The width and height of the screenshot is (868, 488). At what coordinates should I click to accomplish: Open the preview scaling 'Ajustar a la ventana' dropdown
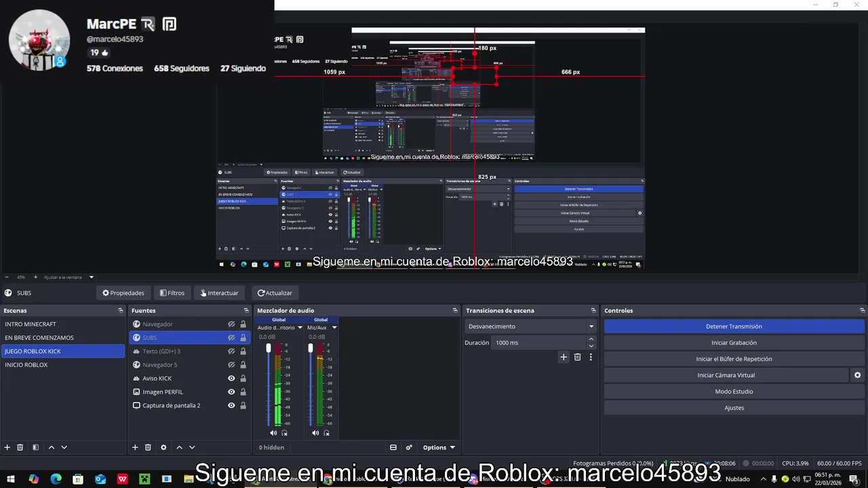[x=69, y=277]
